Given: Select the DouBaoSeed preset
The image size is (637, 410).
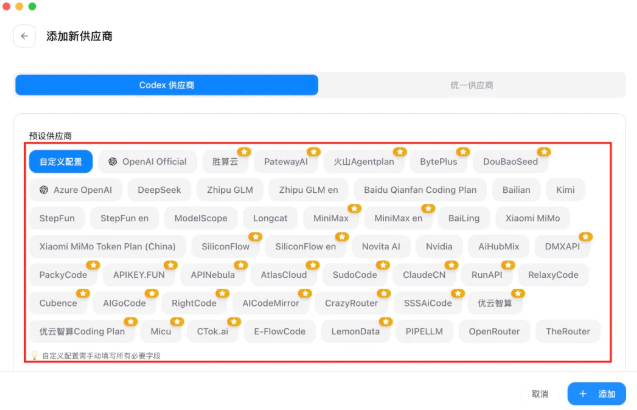Looking at the screenshot, I should tap(511, 162).
